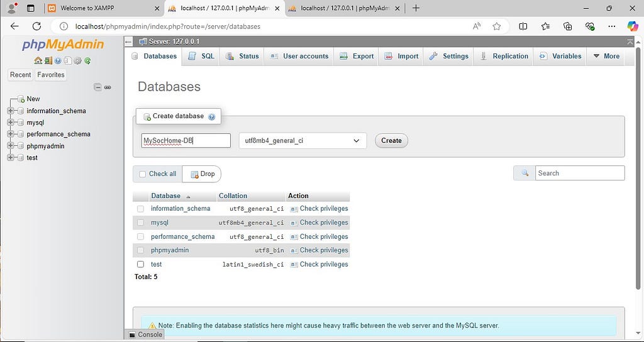This screenshot has width=644, height=342.
Task: Open Browser essentials heart icon
Action: click(590, 26)
